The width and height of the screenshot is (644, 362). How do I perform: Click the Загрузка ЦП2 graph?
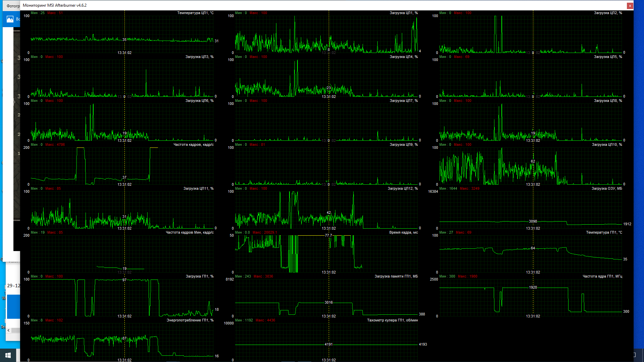click(x=531, y=34)
